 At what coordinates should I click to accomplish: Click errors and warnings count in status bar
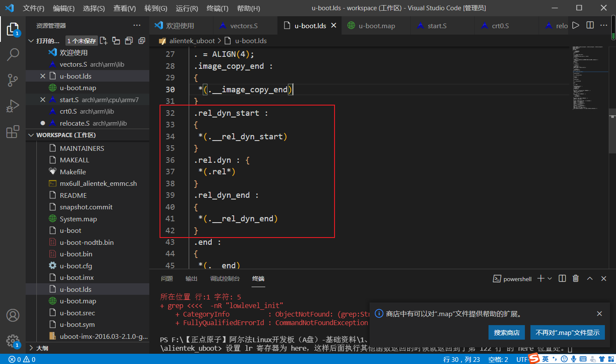pyautogui.click(x=22, y=359)
